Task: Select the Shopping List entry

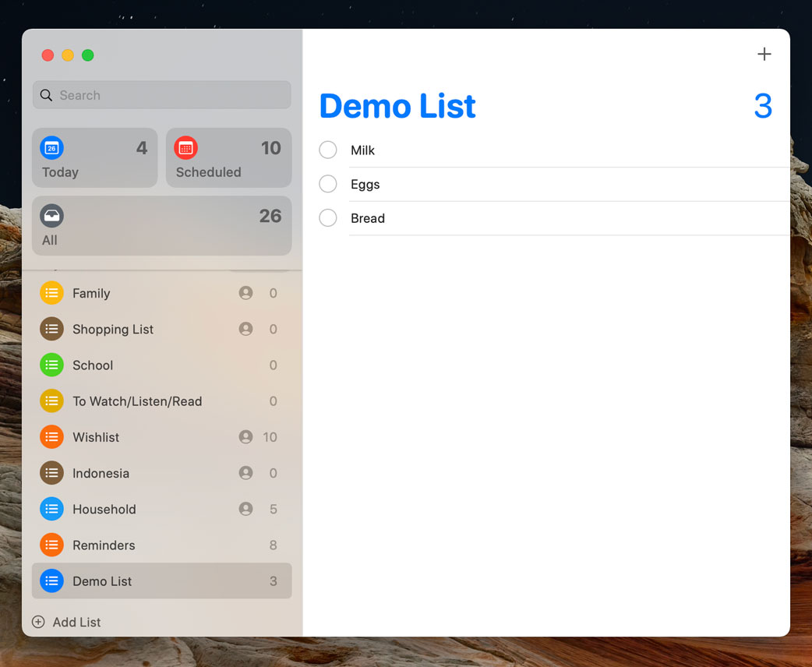Action: [161, 329]
